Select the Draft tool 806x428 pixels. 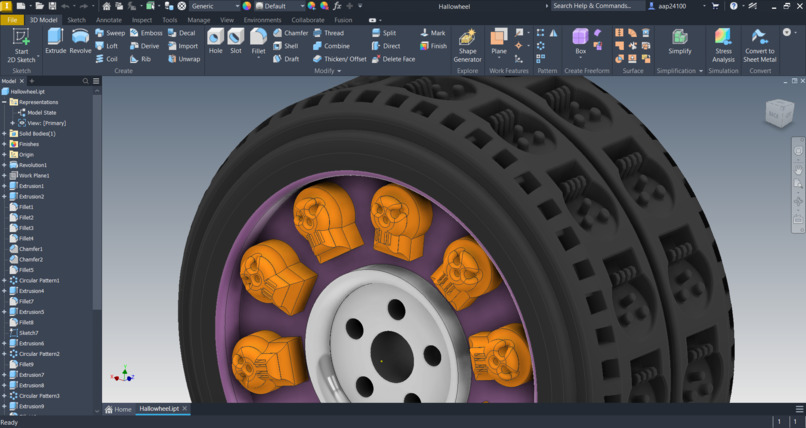coord(286,59)
